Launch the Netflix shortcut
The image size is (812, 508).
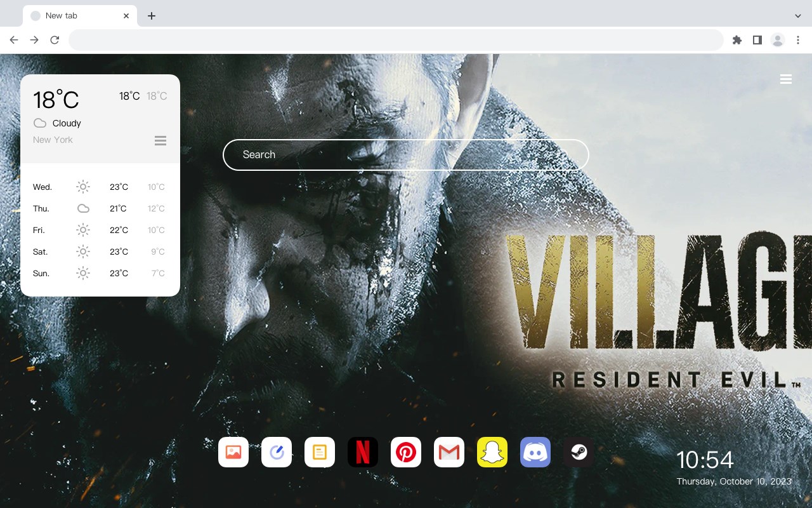coord(363,452)
